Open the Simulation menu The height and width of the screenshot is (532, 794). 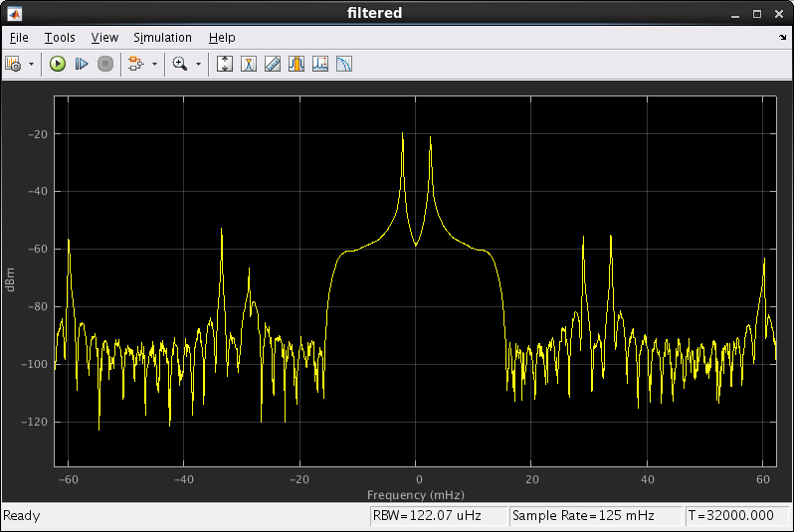point(162,37)
